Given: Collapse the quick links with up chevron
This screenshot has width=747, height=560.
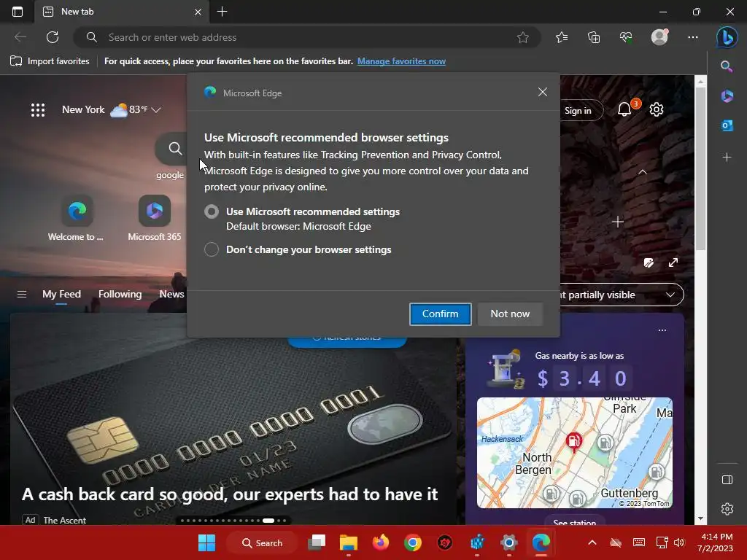Looking at the screenshot, I should (642, 172).
